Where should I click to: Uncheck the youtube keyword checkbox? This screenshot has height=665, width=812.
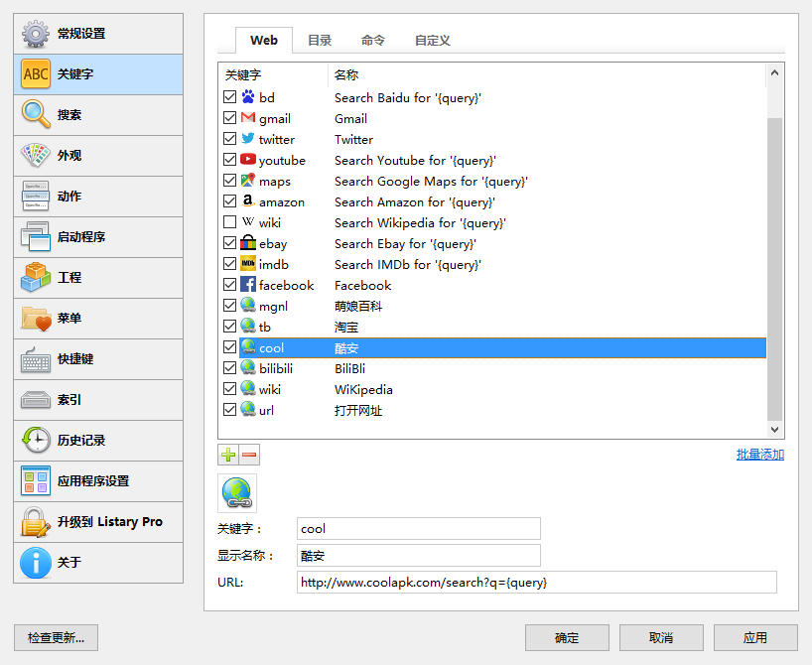pyautogui.click(x=230, y=160)
